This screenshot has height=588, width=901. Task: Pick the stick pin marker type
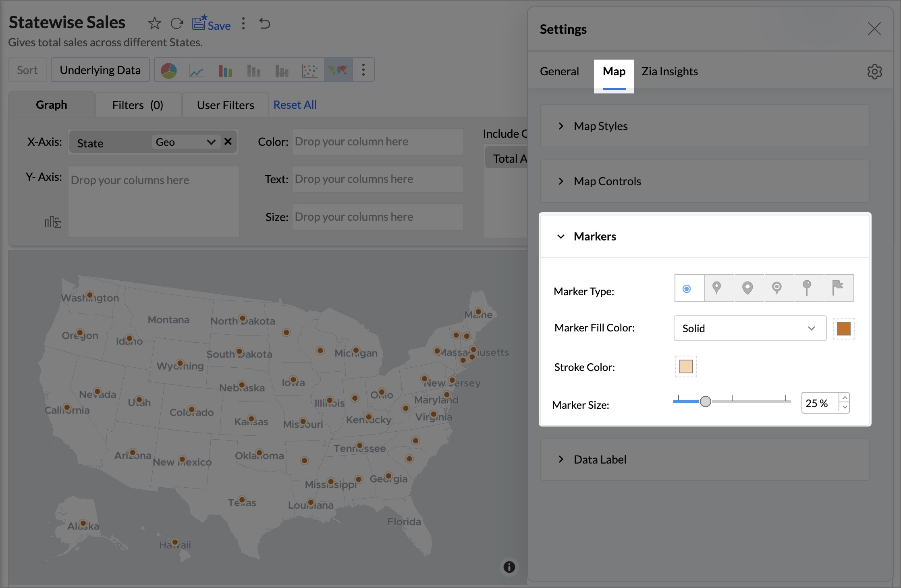click(x=807, y=288)
